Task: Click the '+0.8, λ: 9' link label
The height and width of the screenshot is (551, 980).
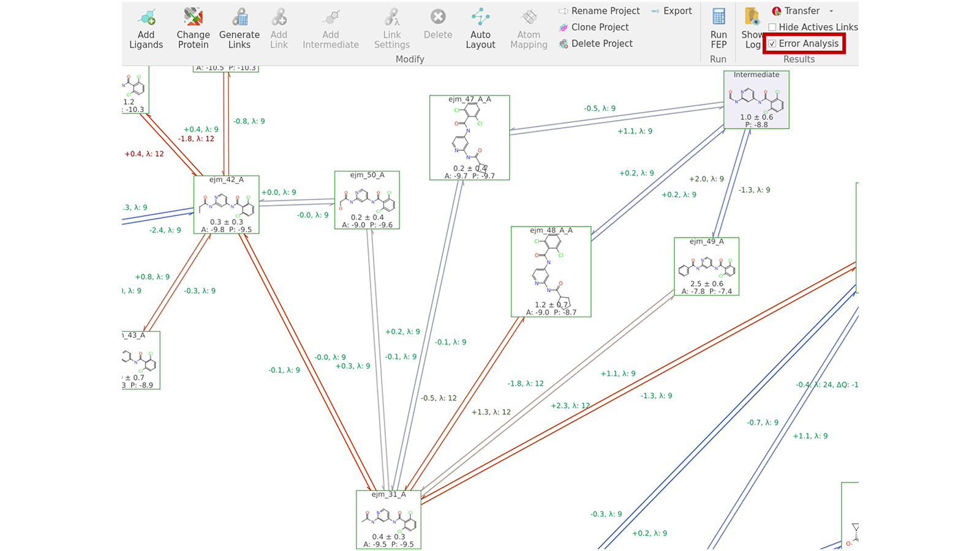Action: 153,277
